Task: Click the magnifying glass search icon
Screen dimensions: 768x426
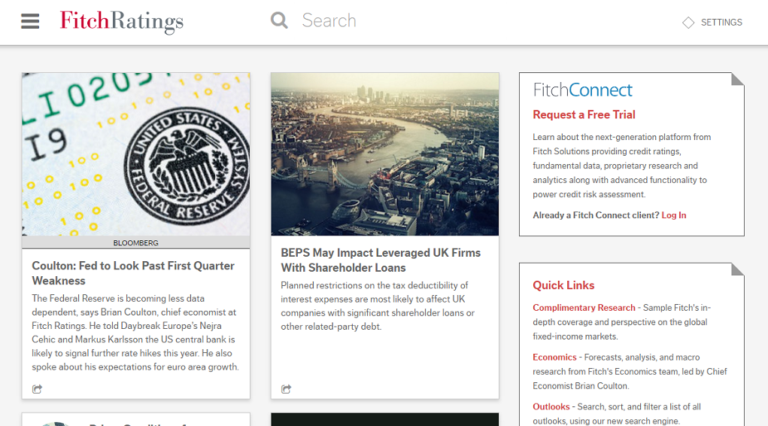Action: coord(279,21)
